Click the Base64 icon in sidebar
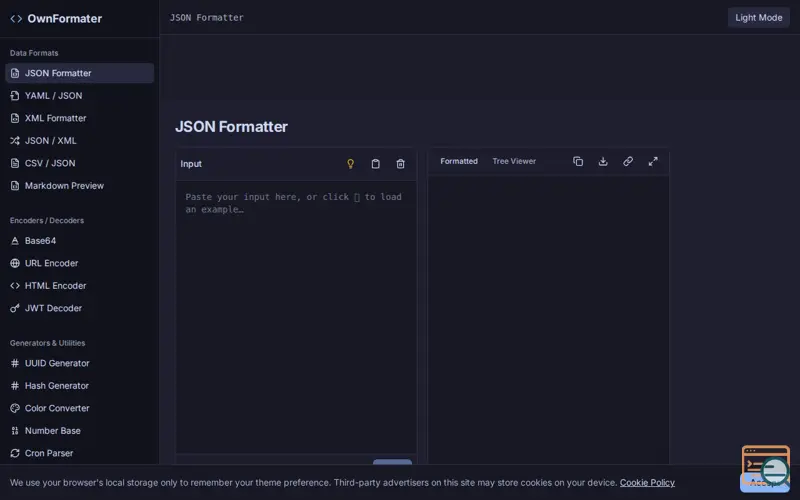The image size is (800, 500). (x=15, y=240)
